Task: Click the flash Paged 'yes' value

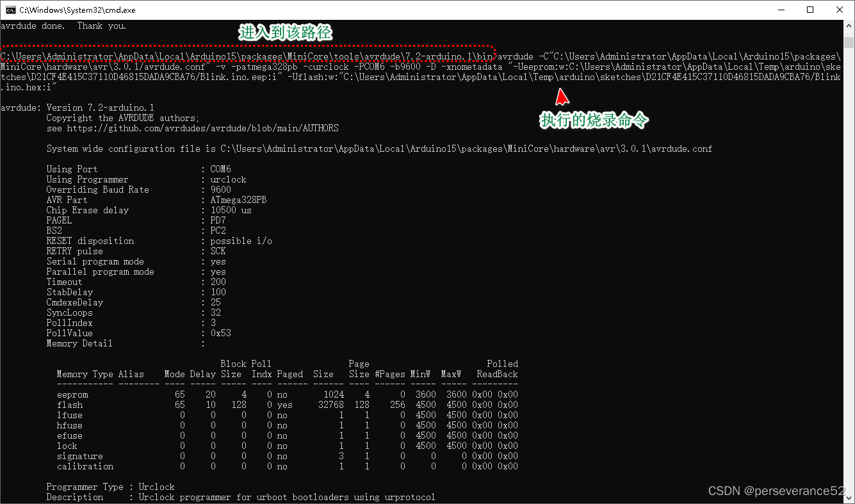Action: (x=284, y=405)
